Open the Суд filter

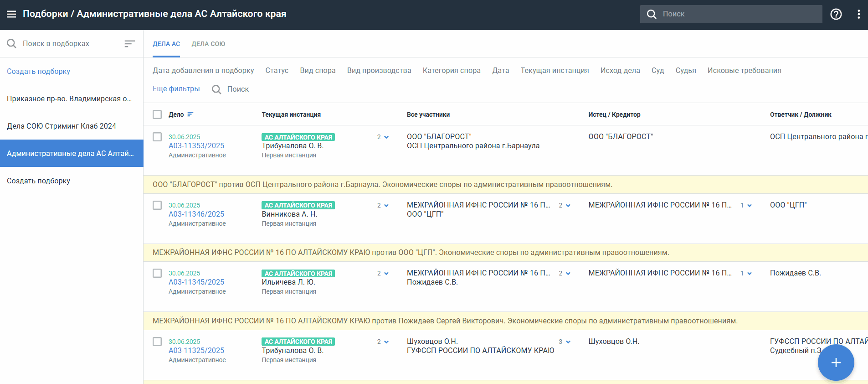pos(657,70)
